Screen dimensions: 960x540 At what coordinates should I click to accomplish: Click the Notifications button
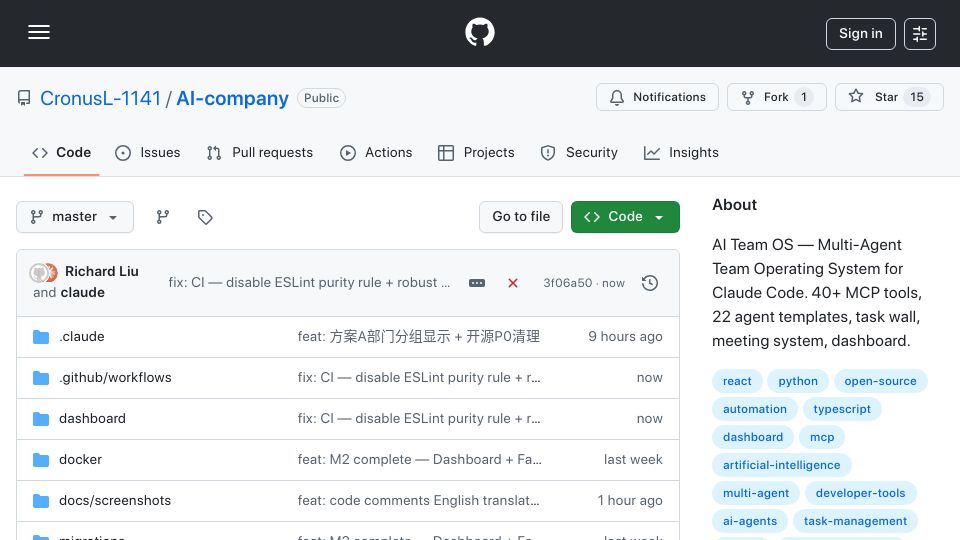(657, 97)
